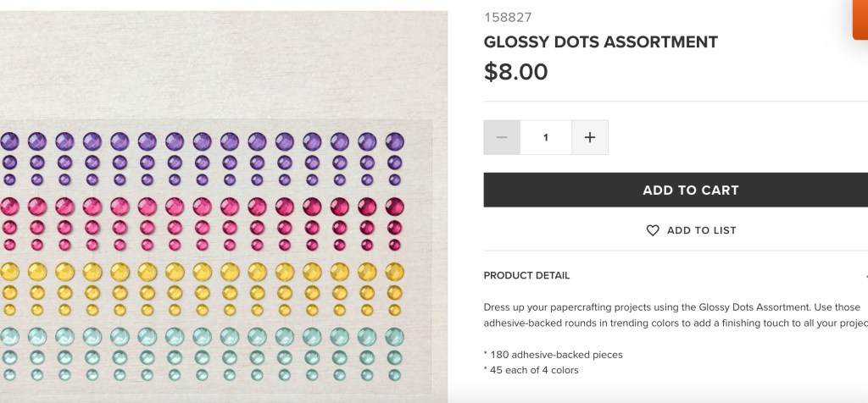Click the heart icon beside Add to List
The image size is (868, 403).
pyautogui.click(x=653, y=230)
